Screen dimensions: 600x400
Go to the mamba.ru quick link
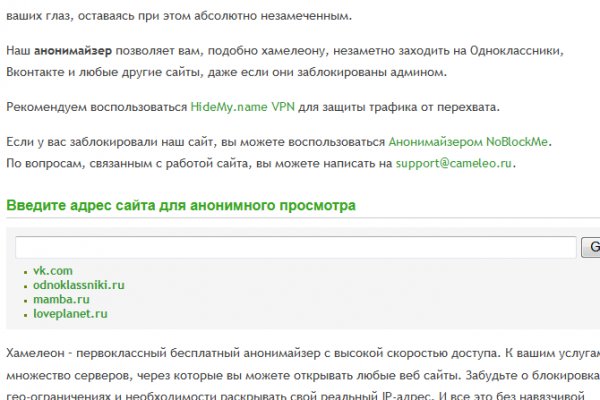click(61, 299)
